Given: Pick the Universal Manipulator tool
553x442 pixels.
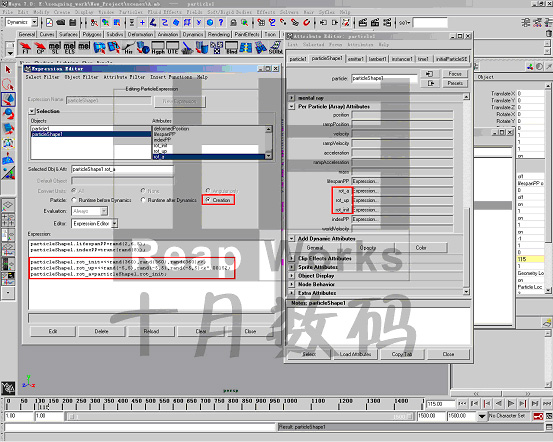Looking at the screenshot, I should tap(8, 143).
